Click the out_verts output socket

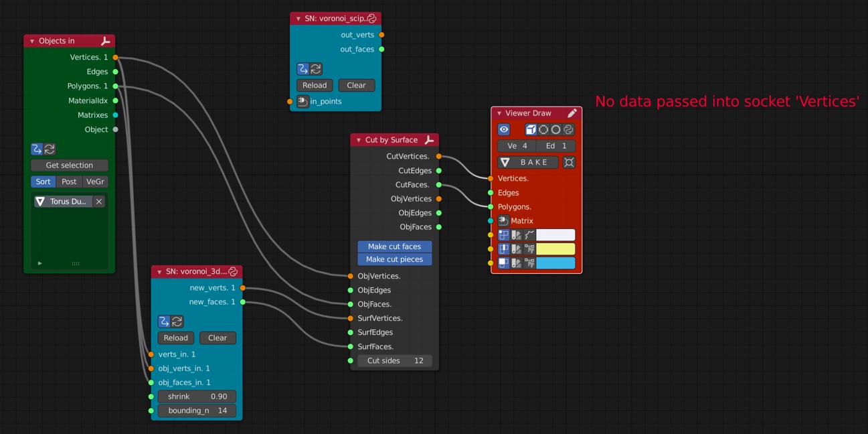point(381,35)
